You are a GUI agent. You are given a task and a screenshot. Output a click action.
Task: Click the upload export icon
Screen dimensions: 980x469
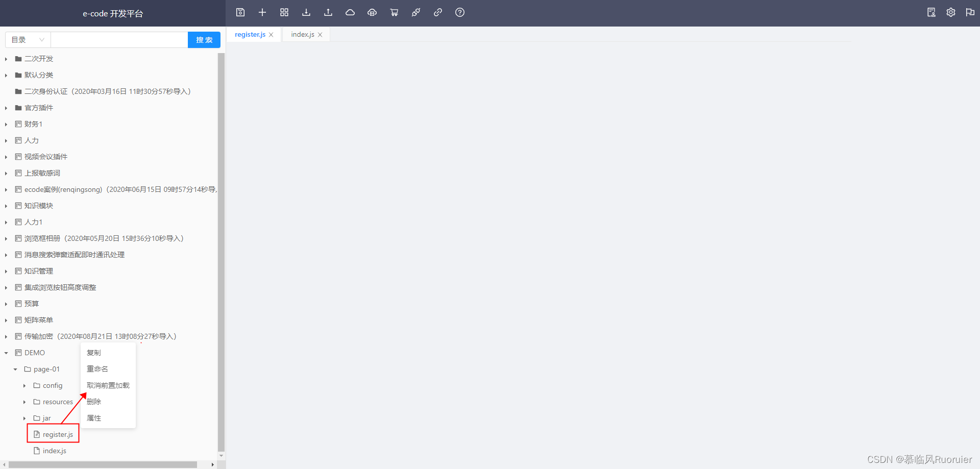coord(328,12)
